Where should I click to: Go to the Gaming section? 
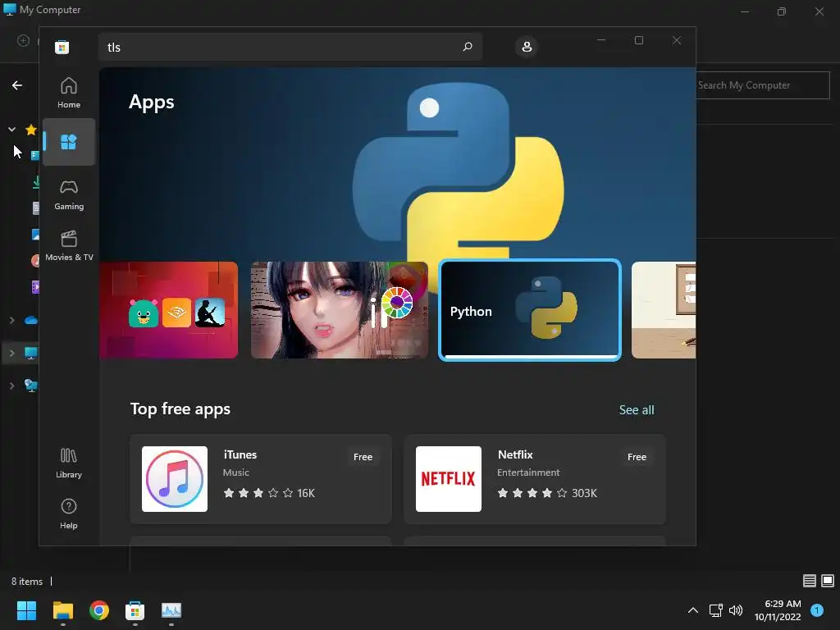[69, 195]
